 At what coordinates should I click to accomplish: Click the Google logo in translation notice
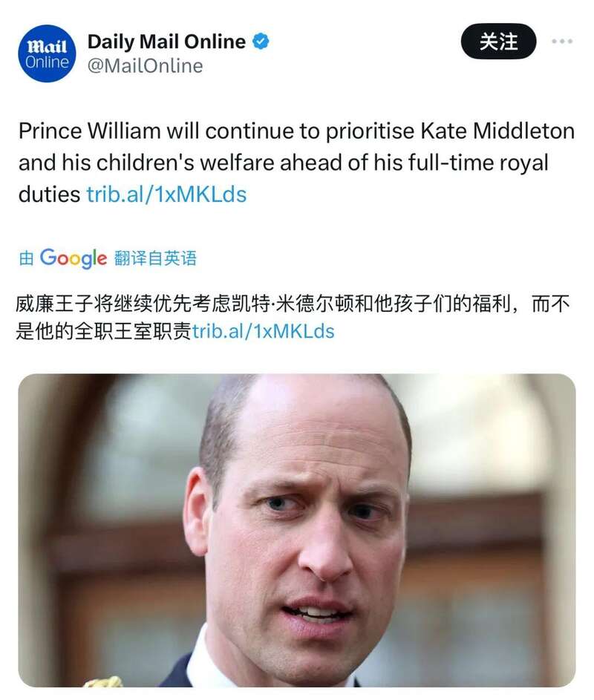pyautogui.click(x=74, y=258)
